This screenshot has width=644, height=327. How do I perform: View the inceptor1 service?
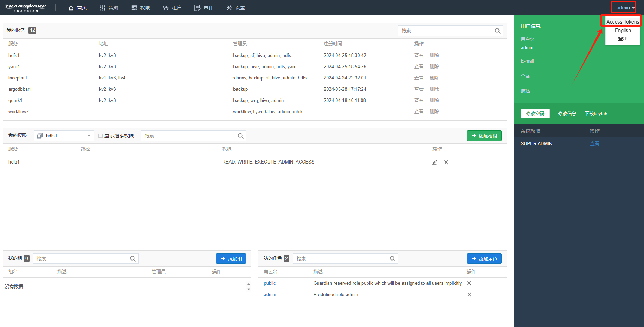[419, 78]
